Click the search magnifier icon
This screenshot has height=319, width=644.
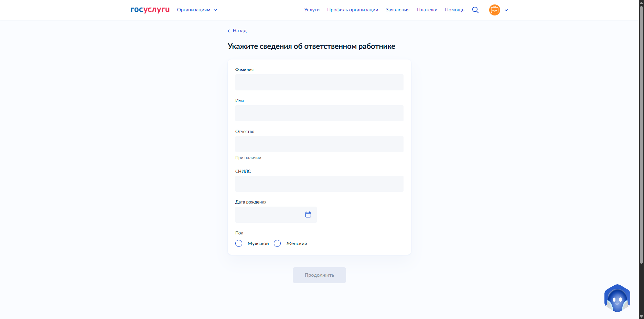pos(475,10)
